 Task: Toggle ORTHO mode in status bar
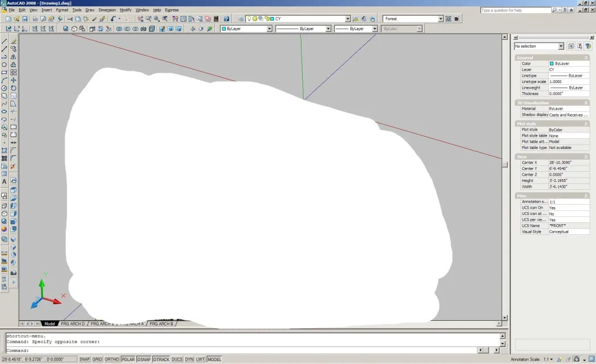[112, 359]
